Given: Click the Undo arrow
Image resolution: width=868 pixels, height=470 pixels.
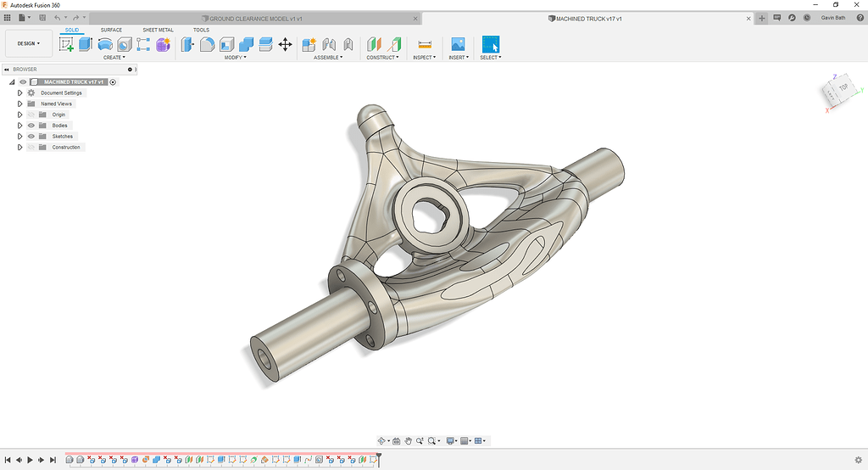Looking at the screenshot, I should 57,18.
